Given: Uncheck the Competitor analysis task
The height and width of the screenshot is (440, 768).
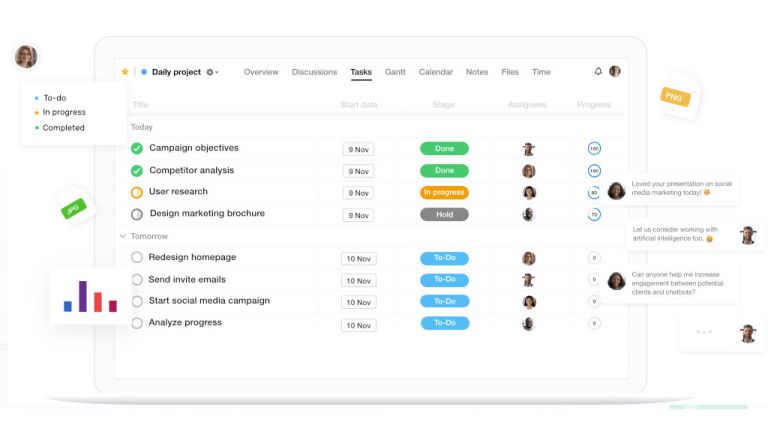Looking at the screenshot, I should [137, 170].
